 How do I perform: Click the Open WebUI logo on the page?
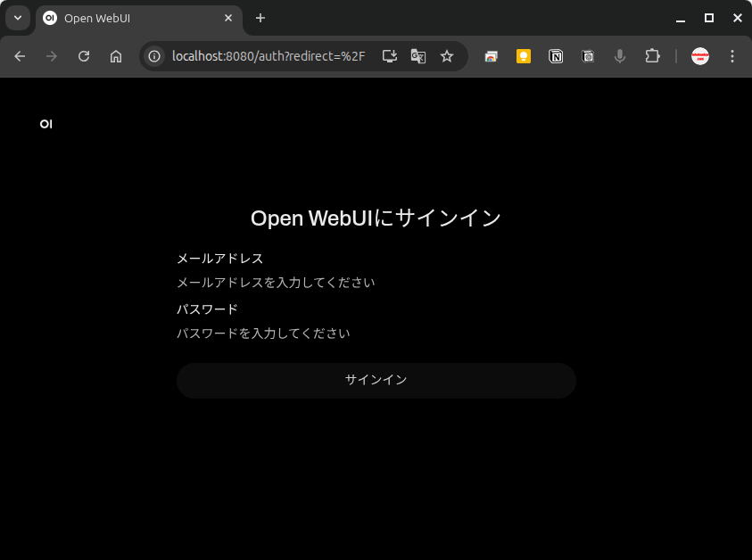(46, 124)
